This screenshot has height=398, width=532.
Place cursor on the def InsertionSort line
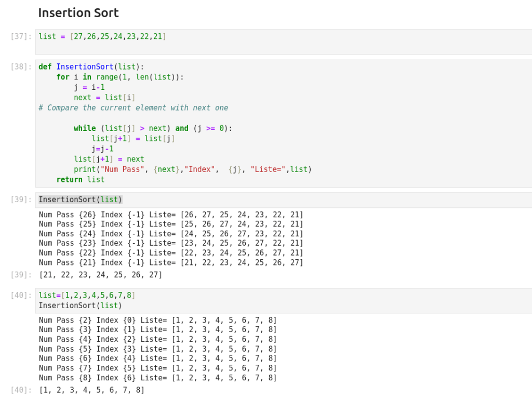click(x=91, y=67)
